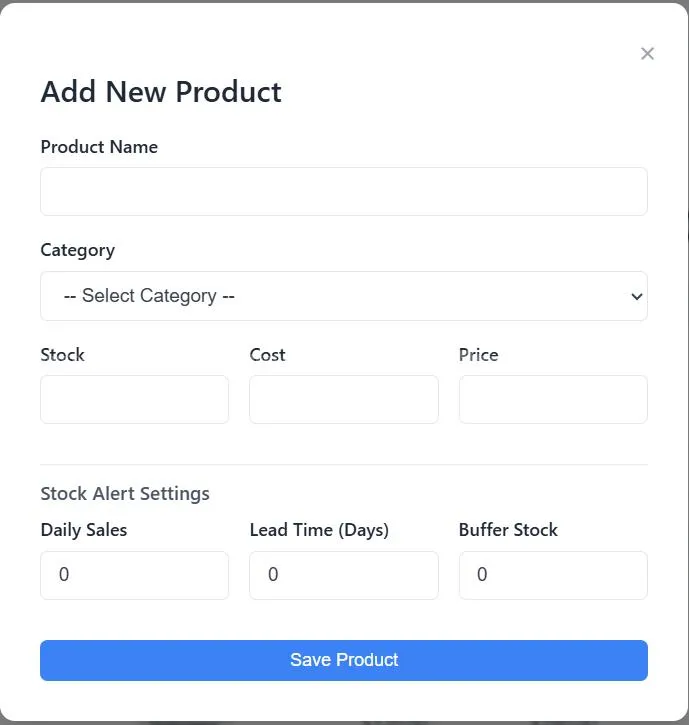Click the Buffer Stock label
The width and height of the screenshot is (689, 725).
[x=508, y=530]
